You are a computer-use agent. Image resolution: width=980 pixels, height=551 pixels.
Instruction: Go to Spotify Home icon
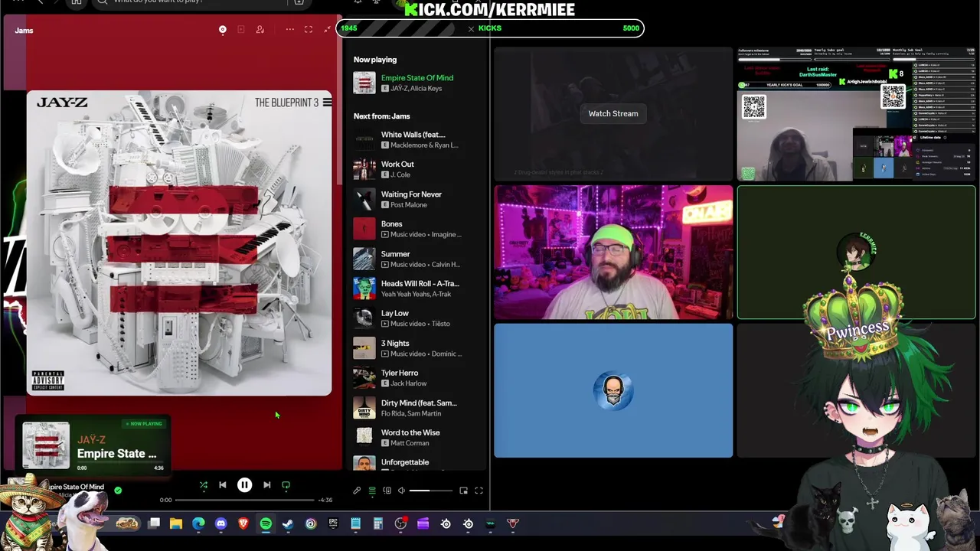tap(76, 2)
